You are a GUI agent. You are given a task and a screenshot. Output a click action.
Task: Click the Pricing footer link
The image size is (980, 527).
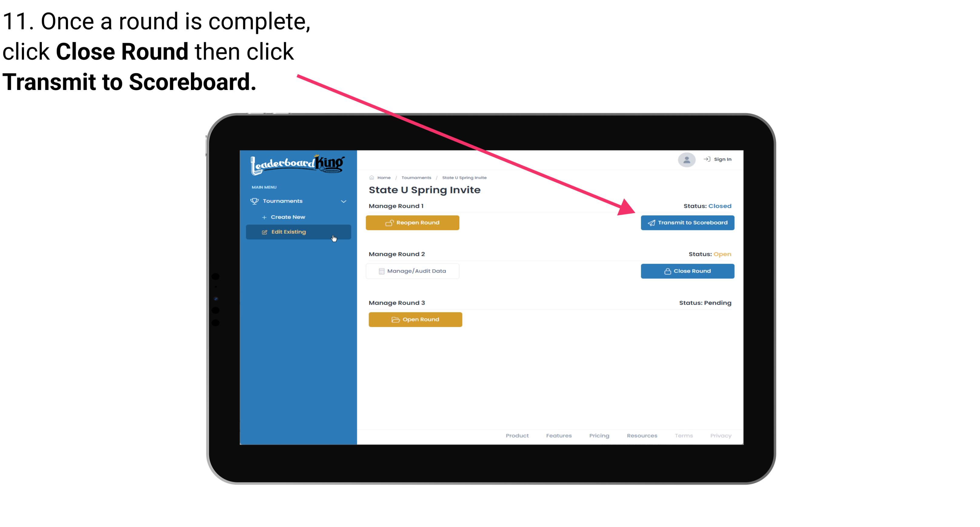[x=598, y=436]
